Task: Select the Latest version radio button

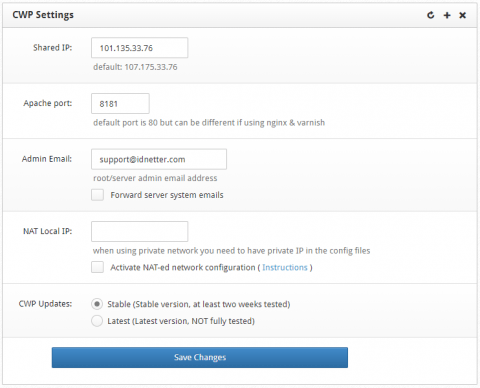Action: [97, 321]
